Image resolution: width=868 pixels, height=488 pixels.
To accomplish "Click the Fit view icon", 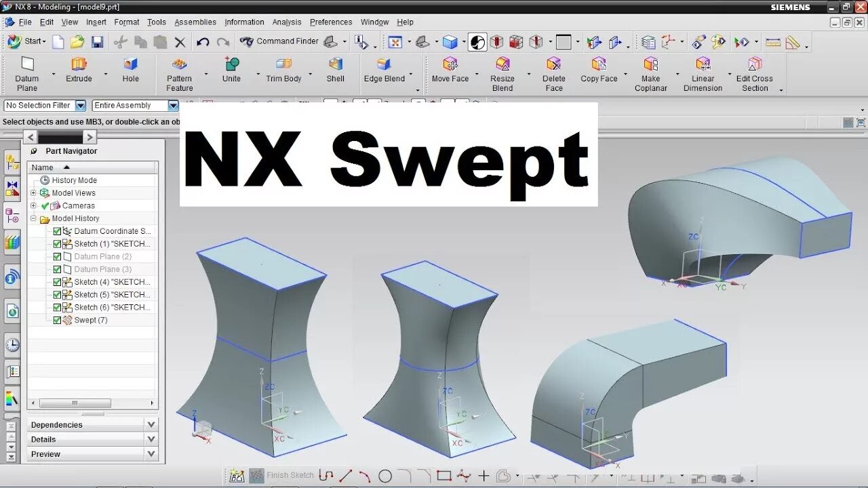I will [x=395, y=42].
